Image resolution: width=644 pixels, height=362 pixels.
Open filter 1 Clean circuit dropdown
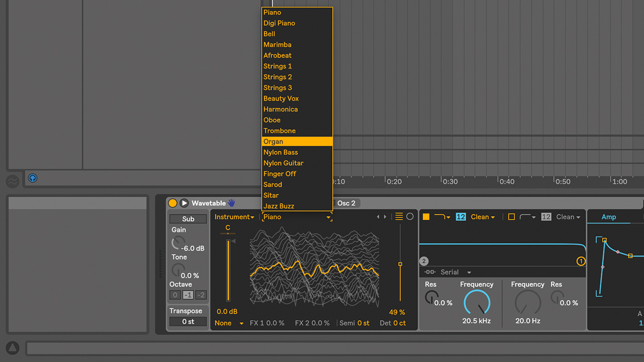pyautogui.click(x=483, y=217)
